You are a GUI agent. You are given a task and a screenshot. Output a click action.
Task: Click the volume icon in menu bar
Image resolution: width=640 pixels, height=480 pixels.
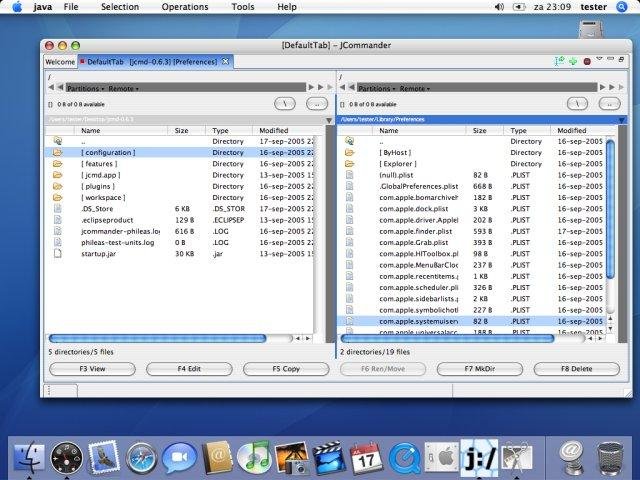pos(500,7)
